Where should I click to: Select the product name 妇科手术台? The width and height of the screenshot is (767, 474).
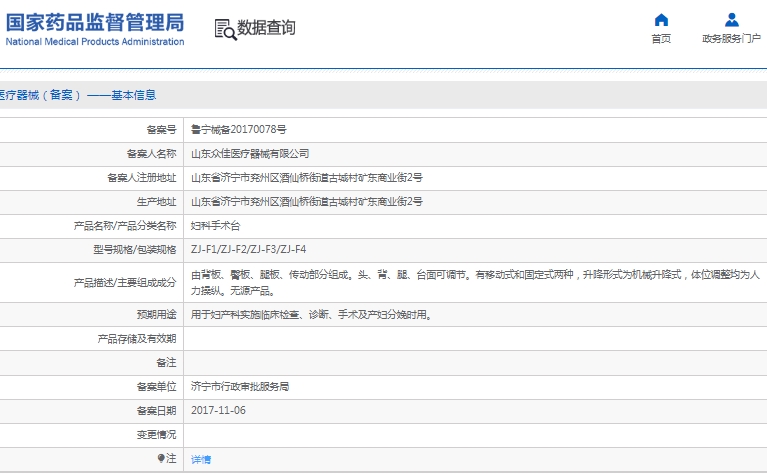(215, 226)
